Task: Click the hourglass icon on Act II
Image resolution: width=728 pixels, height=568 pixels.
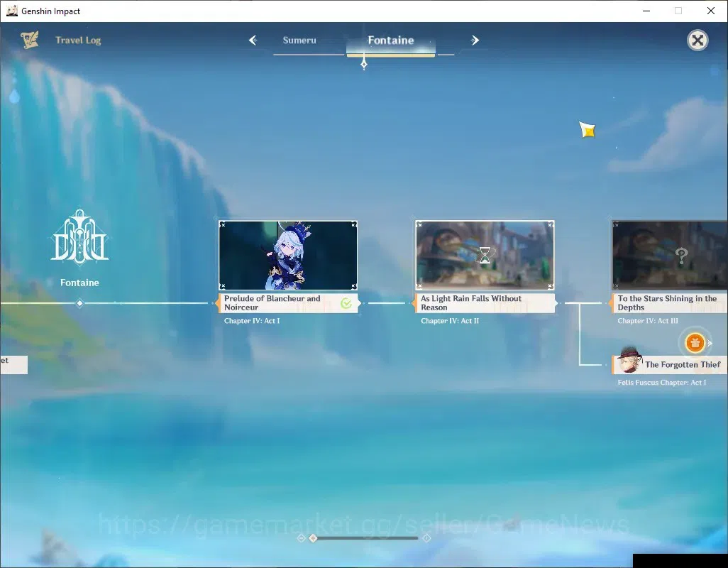Action: click(485, 255)
